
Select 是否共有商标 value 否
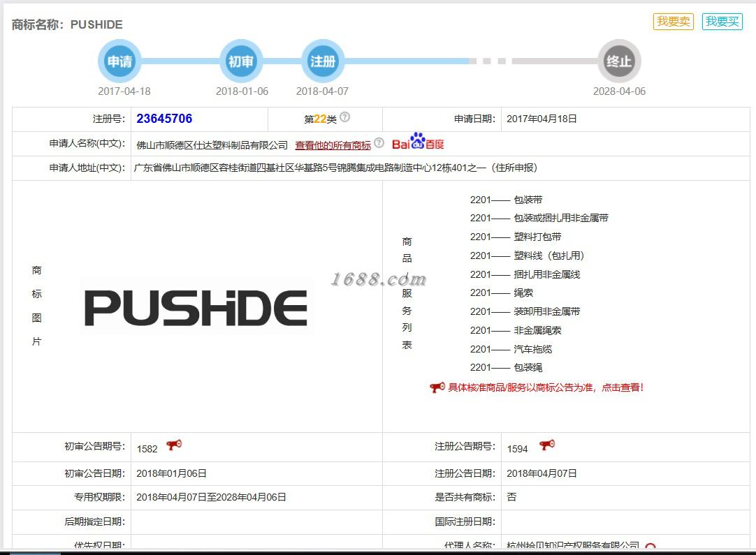pos(511,497)
